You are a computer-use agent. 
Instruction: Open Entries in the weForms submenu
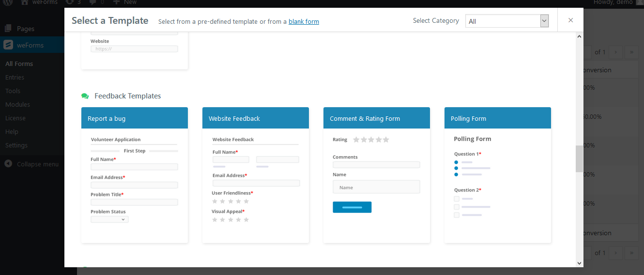(x=15, y=77)
